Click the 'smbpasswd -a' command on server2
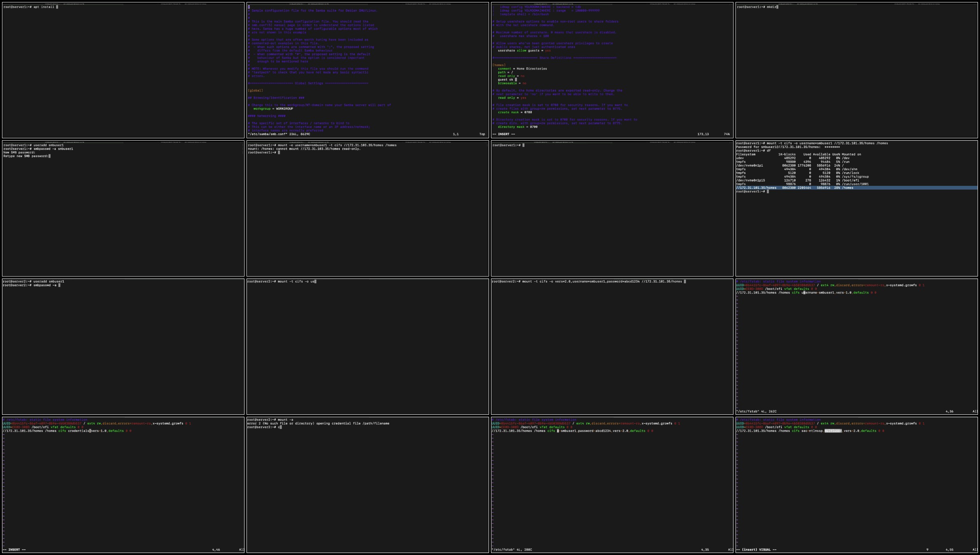This screenshot has width=980, height=555. 45,285
